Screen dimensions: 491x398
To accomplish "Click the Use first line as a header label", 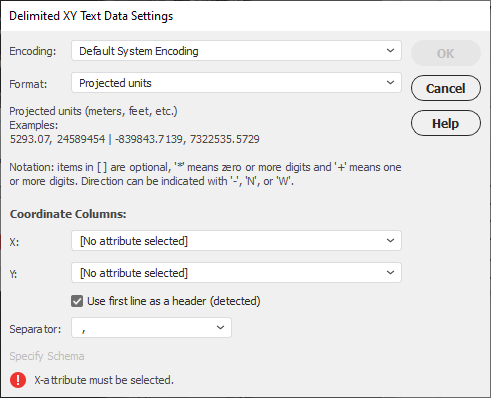I will pyautogui.click(x=174, y=301).
